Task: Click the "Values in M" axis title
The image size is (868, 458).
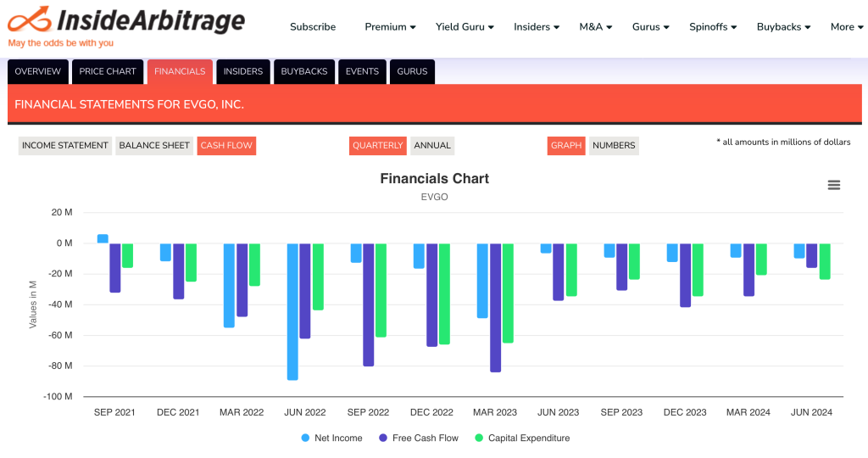Action: (x=33, y=304)
